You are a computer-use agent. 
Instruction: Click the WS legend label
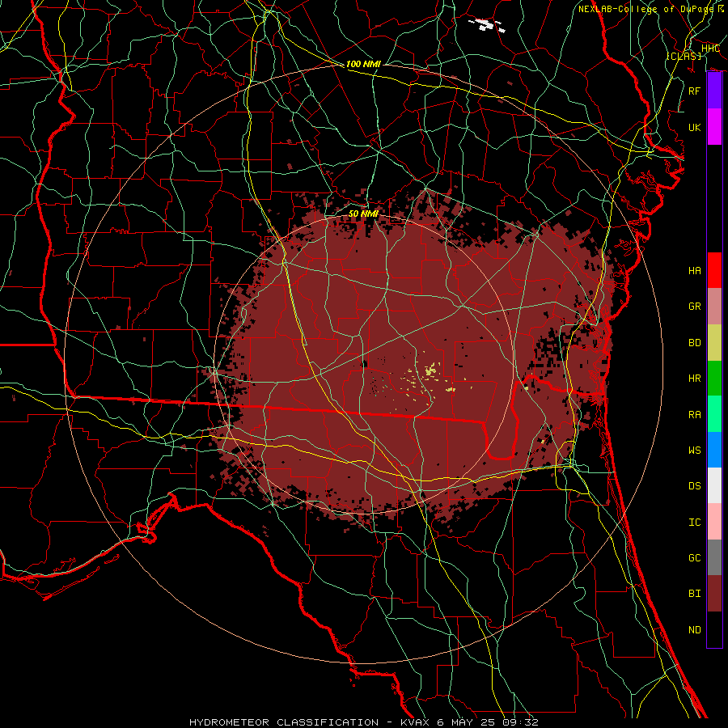pyautogui.click(x=695, y=451)
